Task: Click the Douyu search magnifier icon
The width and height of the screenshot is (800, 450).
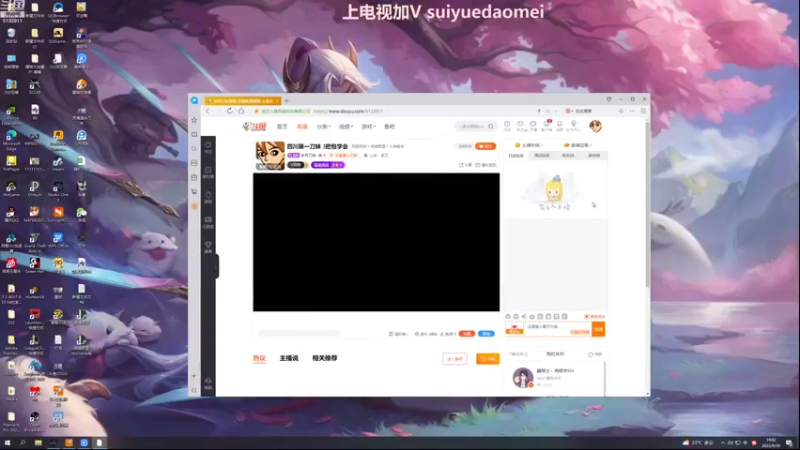Action: 491,127
